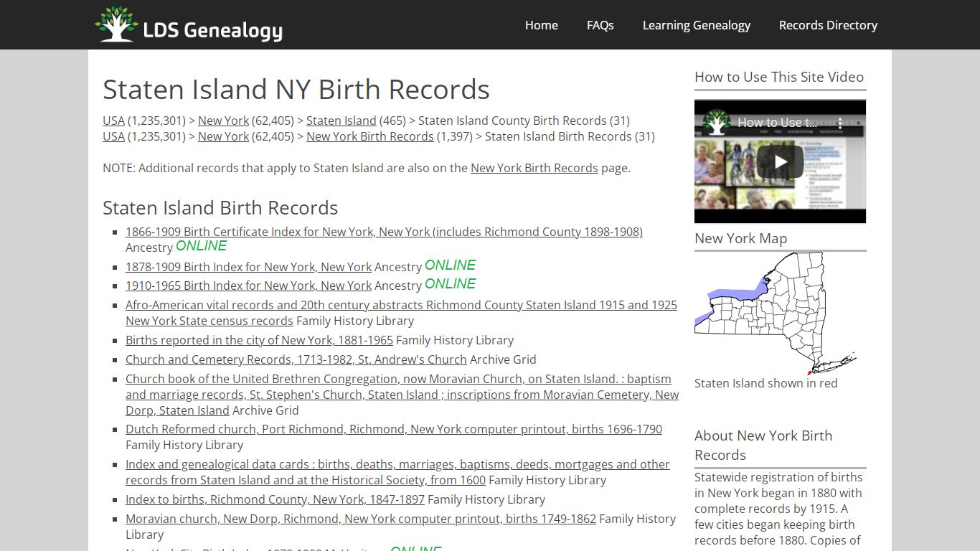The width and height of the screenshot is (980, 551).
Task: Open 1910-1965 Birth Index for New York
Action: pos(248,286)
